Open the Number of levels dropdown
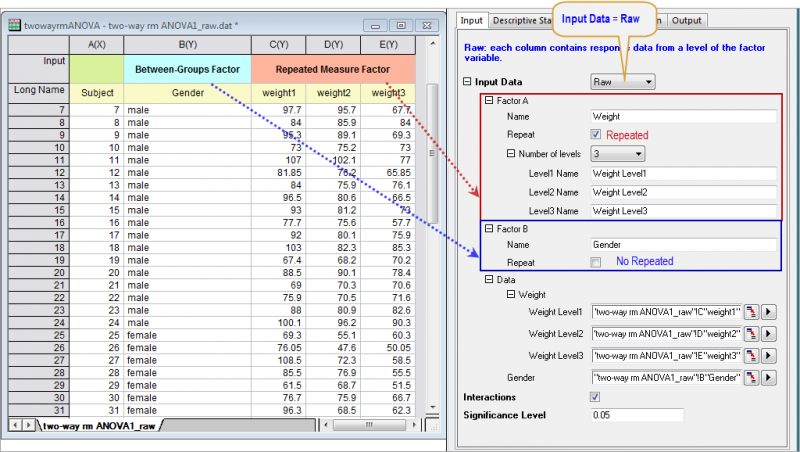 tap(617, 154)
